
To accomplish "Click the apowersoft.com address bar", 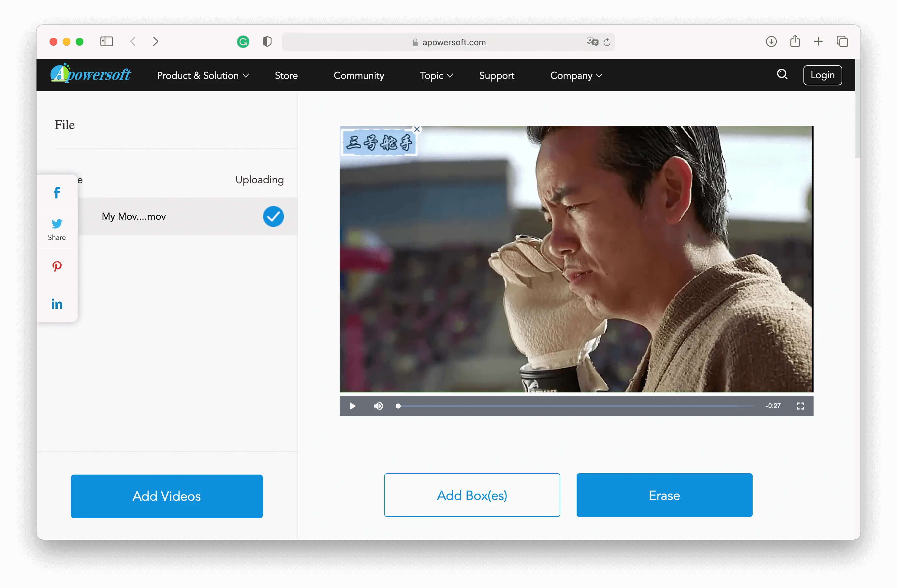I will click(x=448, y=42).
